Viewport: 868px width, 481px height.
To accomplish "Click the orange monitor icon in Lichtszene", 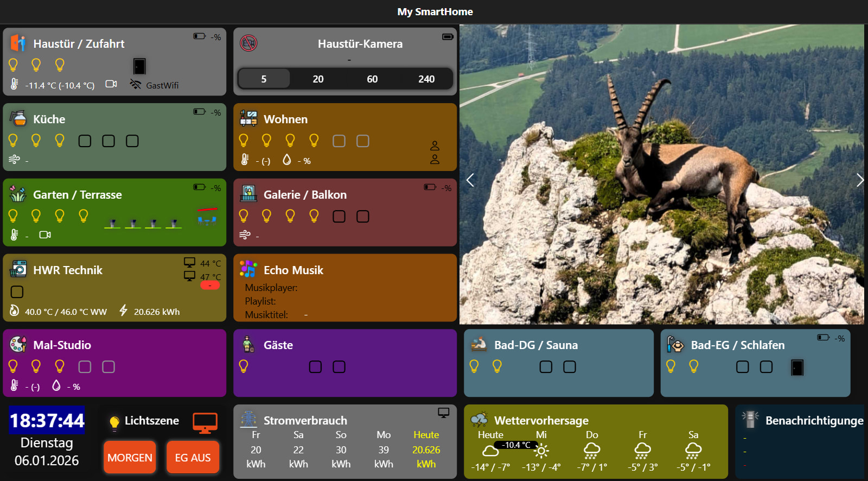I will [x=205, y=422].
